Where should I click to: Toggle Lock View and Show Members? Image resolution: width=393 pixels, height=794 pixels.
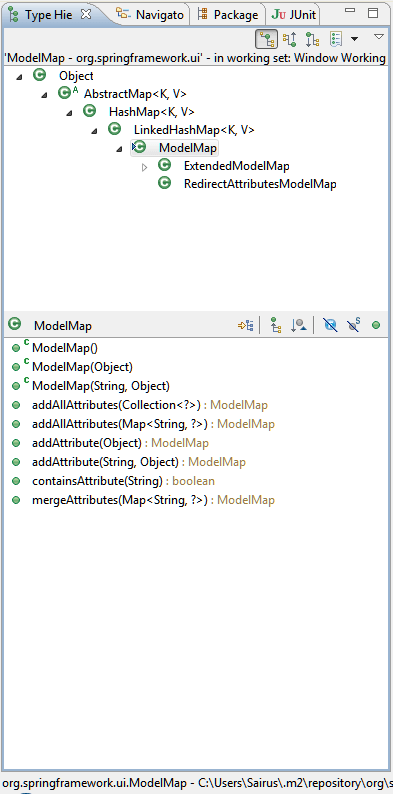tap(246, 325)
